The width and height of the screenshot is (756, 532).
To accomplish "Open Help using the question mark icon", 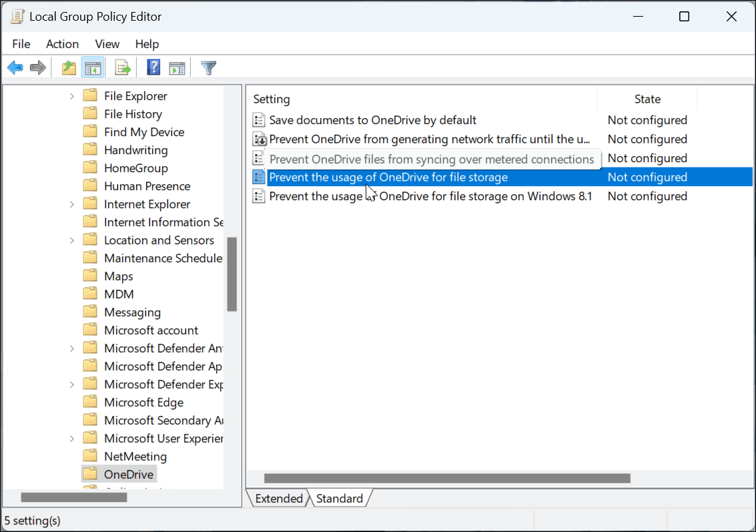I will 154,67.
